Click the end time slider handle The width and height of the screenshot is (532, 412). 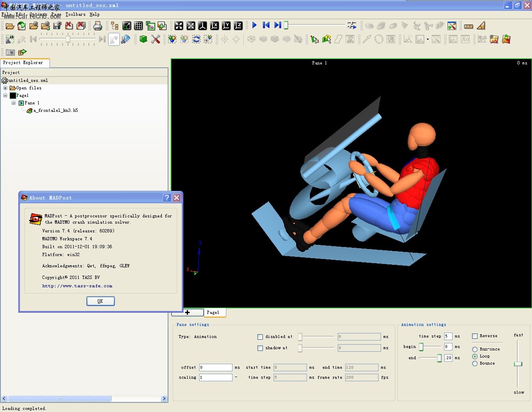(439, 358)
